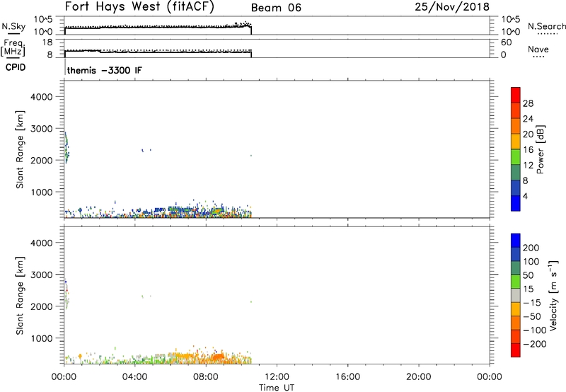Click the '1000' tick in the velocity panel

[x=42, y=338]
